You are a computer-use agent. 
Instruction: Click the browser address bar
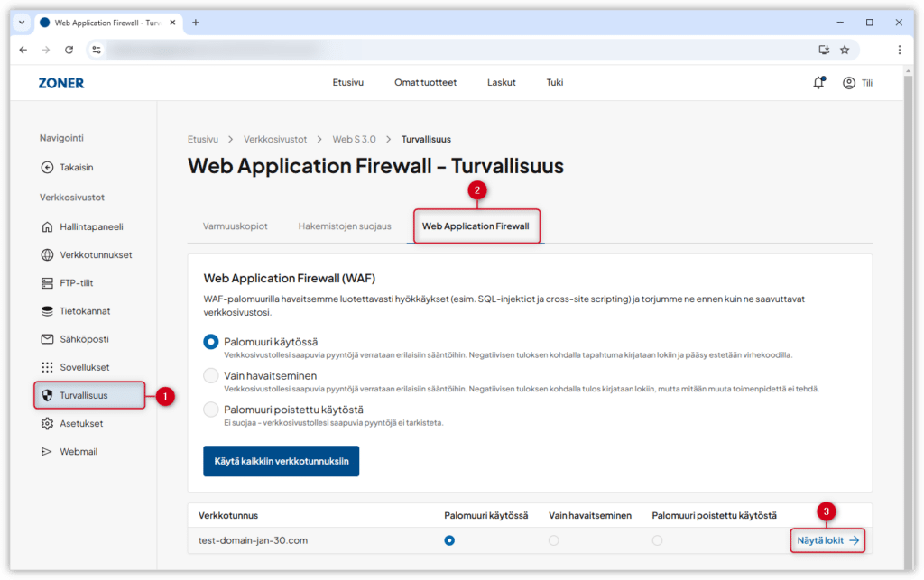point(451,50)
